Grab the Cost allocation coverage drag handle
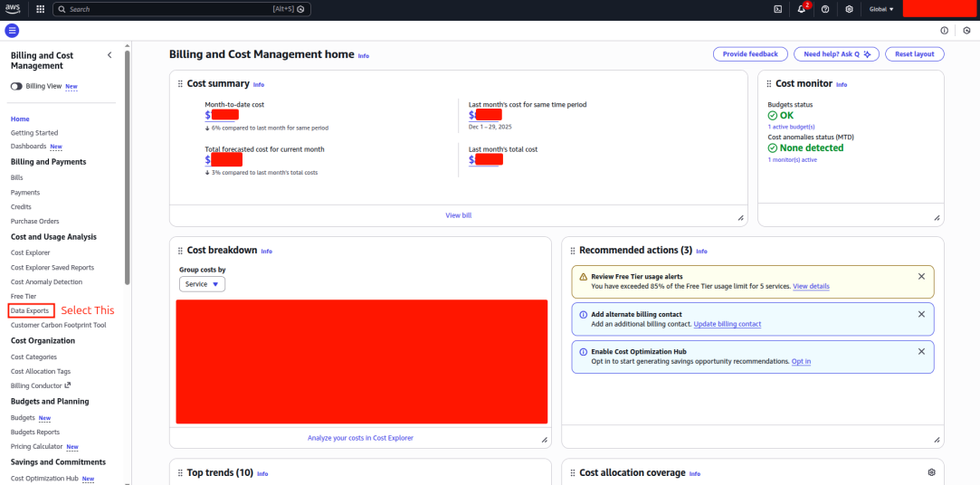 pyautogui.click(x=573, y=473)
